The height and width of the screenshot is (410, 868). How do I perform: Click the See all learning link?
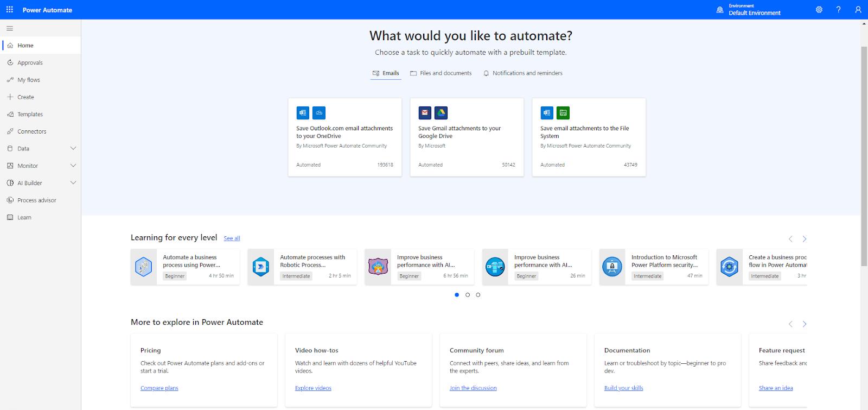232,238
